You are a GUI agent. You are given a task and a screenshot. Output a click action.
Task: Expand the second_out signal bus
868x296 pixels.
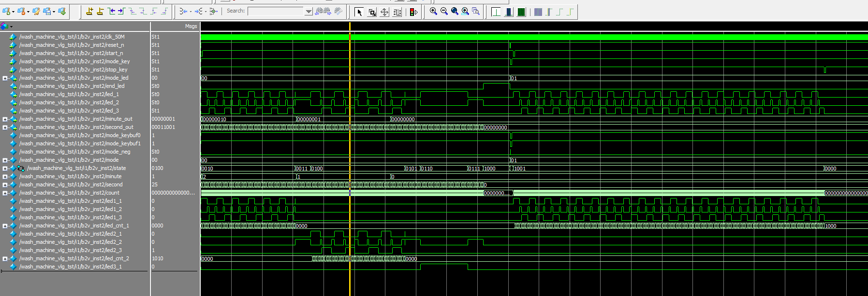[5, 127]
